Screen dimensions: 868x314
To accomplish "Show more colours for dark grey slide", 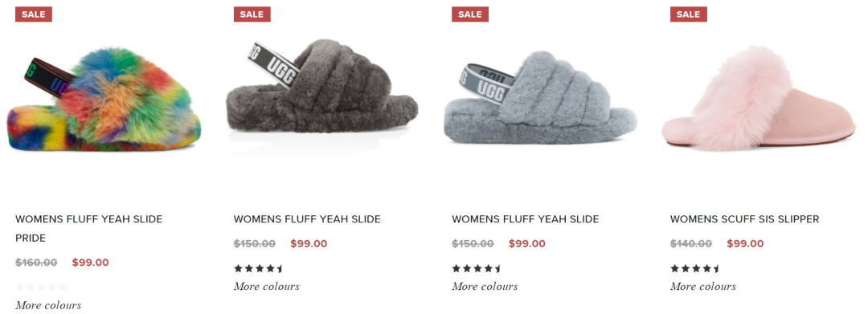I will pyautogui.click(x=266, y=287).
